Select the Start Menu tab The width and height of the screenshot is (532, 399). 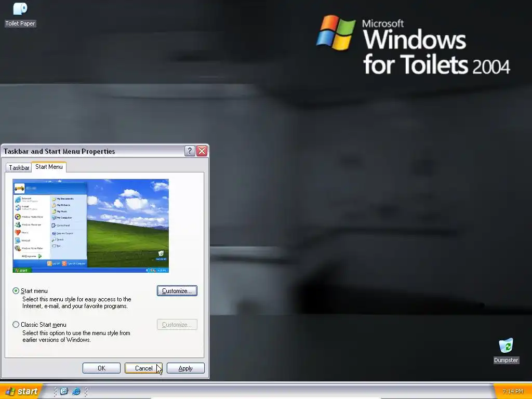tap(49, 167)
